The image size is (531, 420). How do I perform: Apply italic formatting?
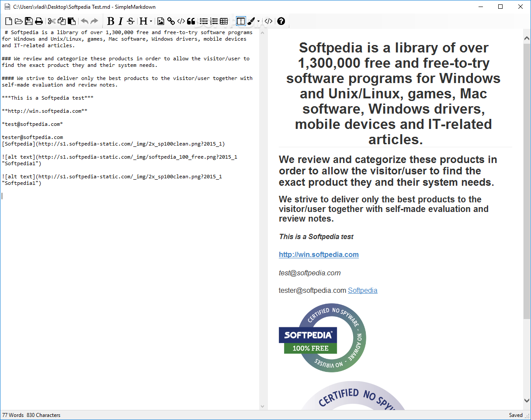click(x=121, y=21)
